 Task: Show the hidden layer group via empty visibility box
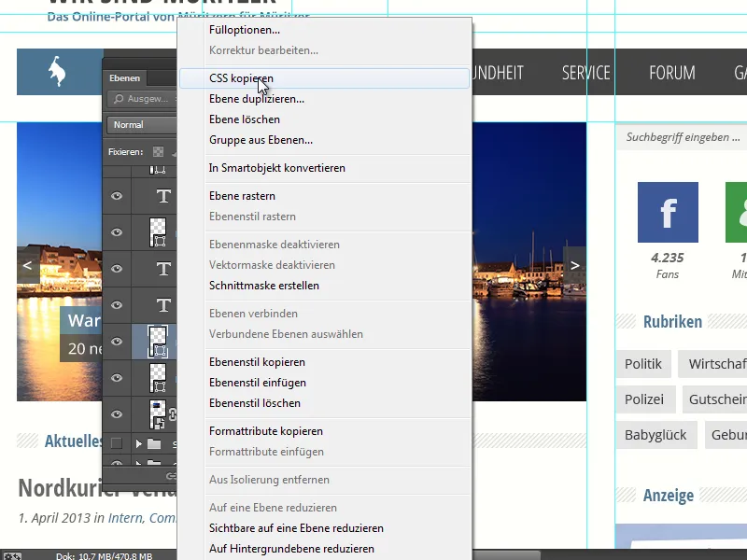[116, 444]
